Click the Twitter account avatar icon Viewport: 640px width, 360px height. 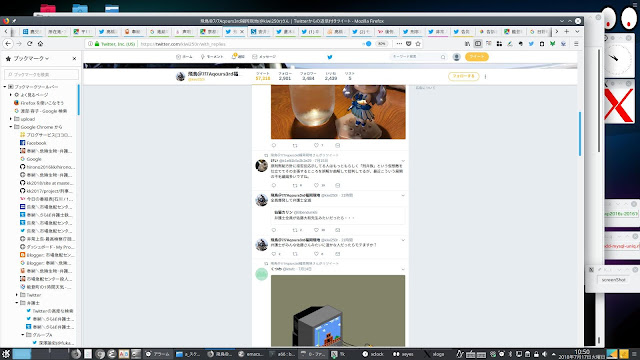tap(456, 57)
